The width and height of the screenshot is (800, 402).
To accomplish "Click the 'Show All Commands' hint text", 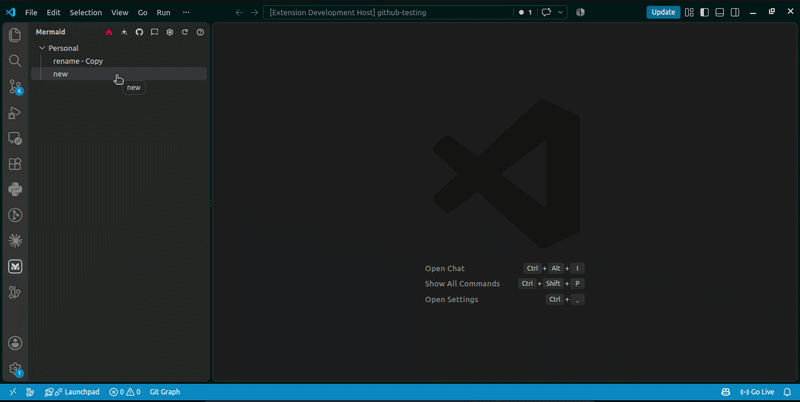I will click(x=462, y=284).
